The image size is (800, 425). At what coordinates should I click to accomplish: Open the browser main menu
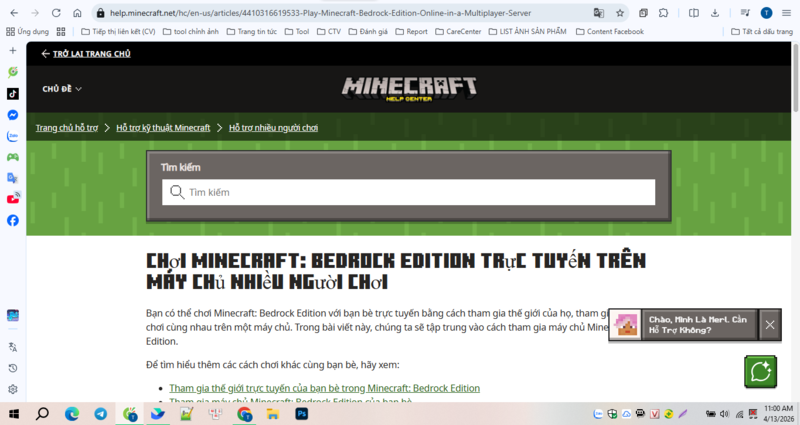tap(786, 13)
